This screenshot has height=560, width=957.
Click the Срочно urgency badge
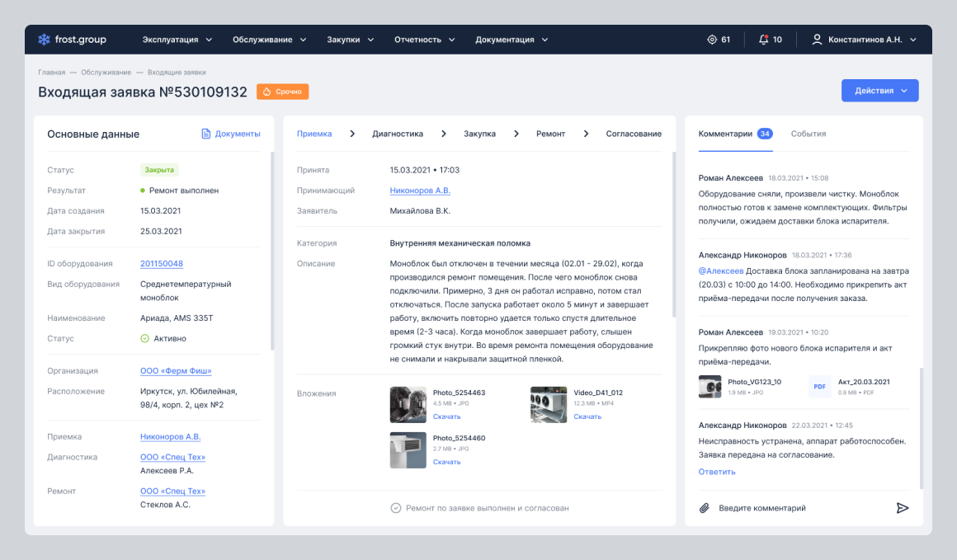(x=283, y=92)
